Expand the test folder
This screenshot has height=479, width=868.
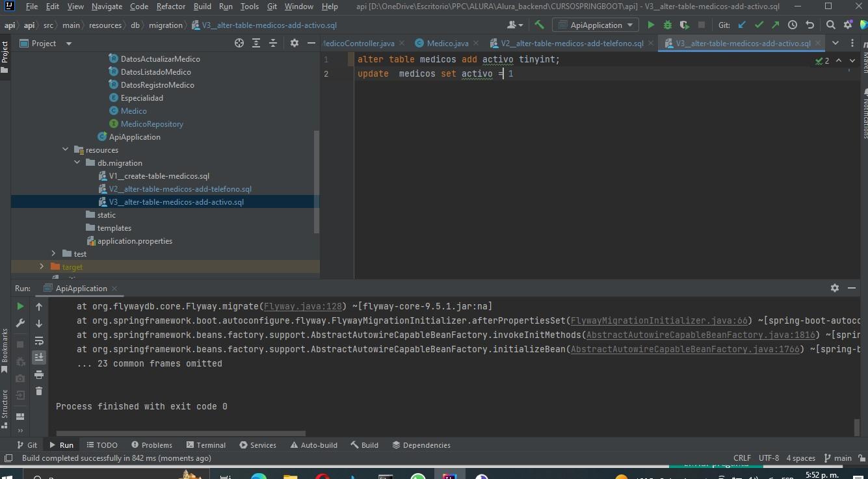click(54, 253)
